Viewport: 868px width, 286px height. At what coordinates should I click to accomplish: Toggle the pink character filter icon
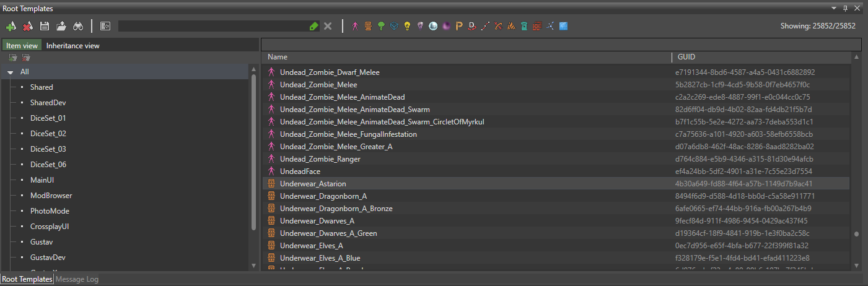pos(355,26)
